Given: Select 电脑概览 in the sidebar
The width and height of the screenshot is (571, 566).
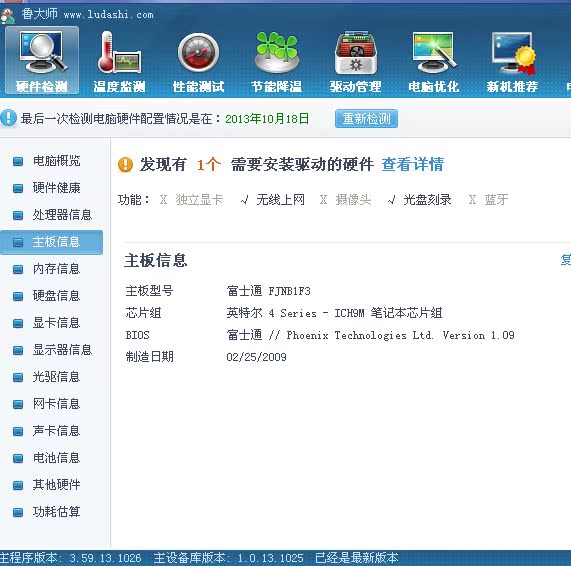Looking at the screenshot, I should coord(56,161).
